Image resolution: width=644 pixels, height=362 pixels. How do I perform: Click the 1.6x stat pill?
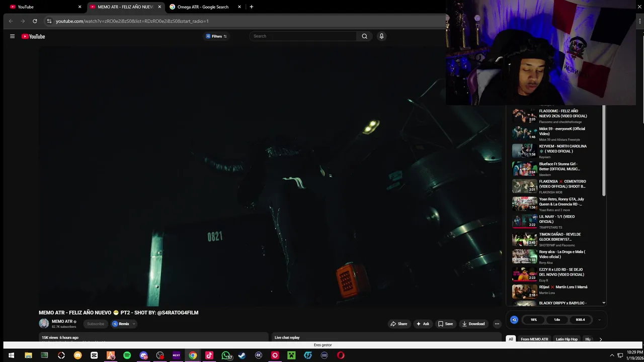tap(557, 320)
